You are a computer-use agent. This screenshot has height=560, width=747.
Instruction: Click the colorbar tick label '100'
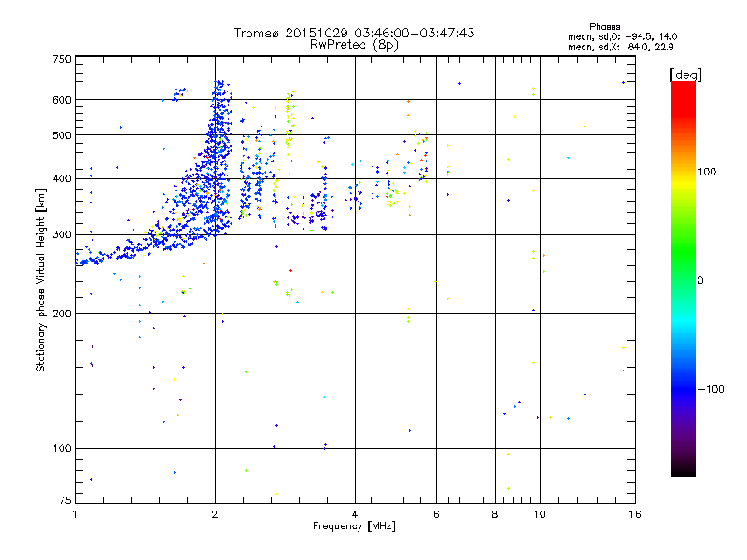[x=707, y=172]
